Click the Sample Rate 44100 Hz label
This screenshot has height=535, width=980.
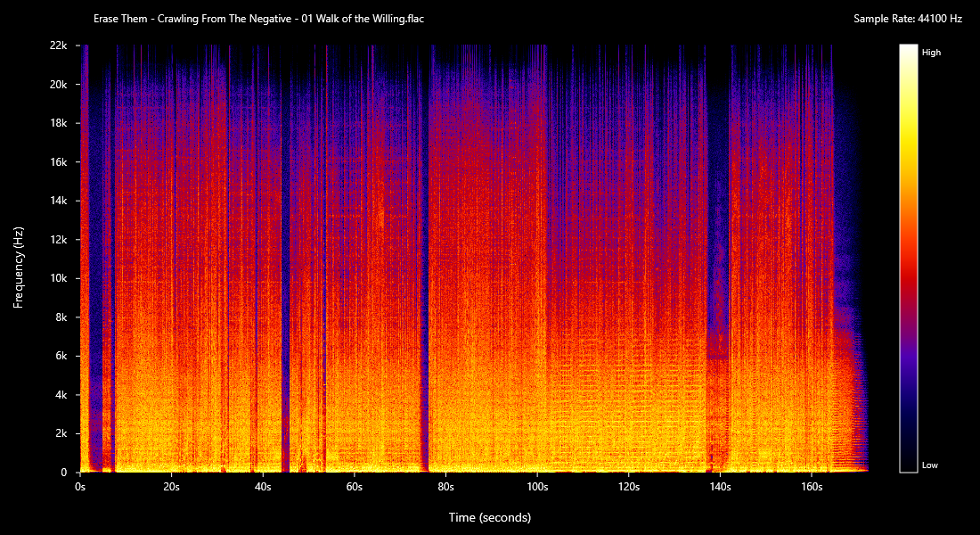[x=908, y=19]
